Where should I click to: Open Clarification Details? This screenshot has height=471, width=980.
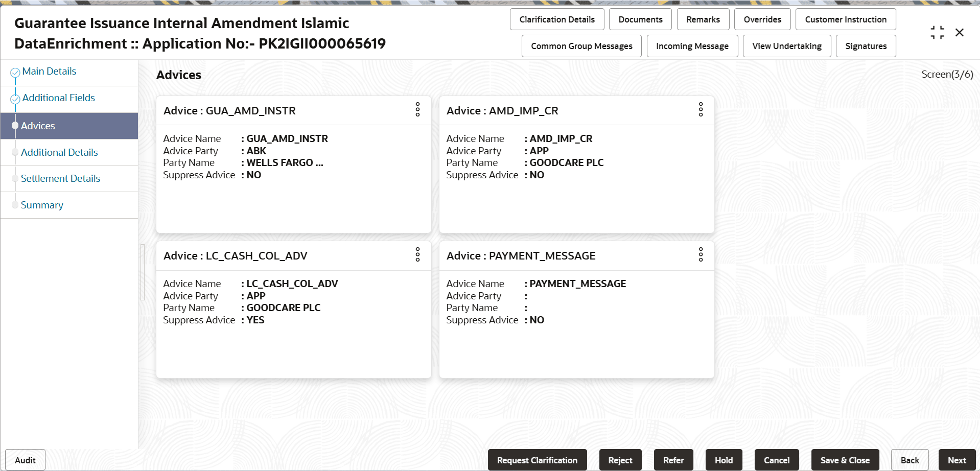pos(557,19)
